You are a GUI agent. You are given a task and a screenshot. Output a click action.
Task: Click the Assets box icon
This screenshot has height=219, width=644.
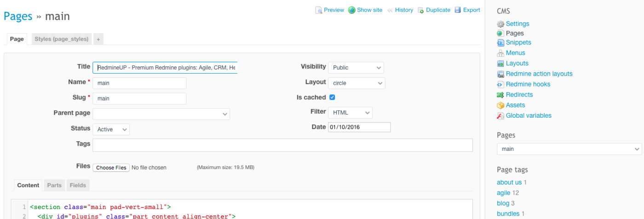500,105
